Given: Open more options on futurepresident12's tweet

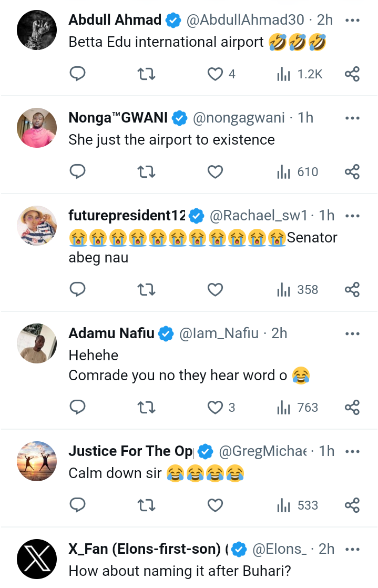Looking at the screenshot, I should tap(352, 215).
